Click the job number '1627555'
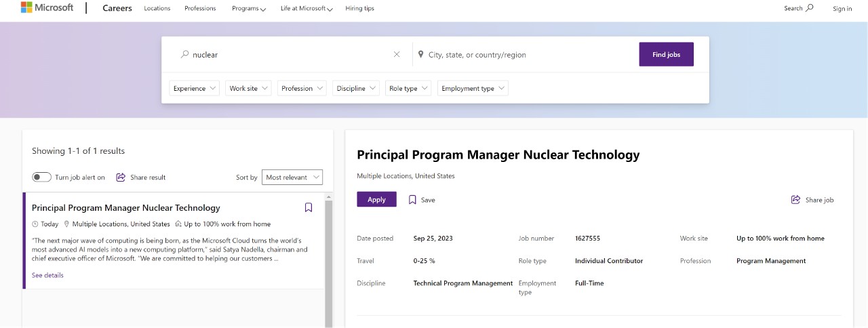Image resolution: width=868 pixels, height=328 pixels. [x=587, y=239]
